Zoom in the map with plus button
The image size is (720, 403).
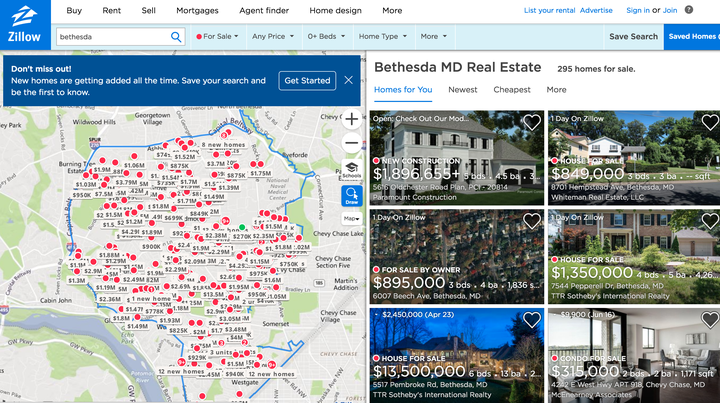tap(352, 119)
